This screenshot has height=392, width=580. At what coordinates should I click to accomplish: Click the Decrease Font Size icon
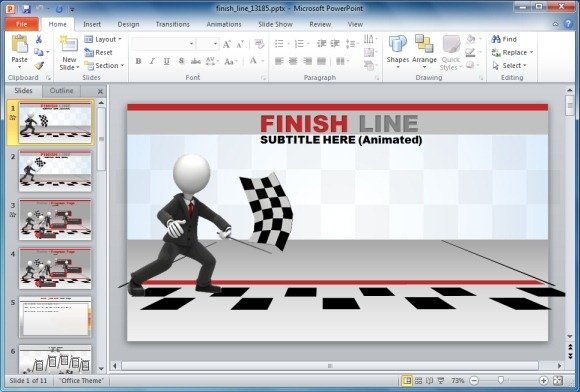coord(240,44)
